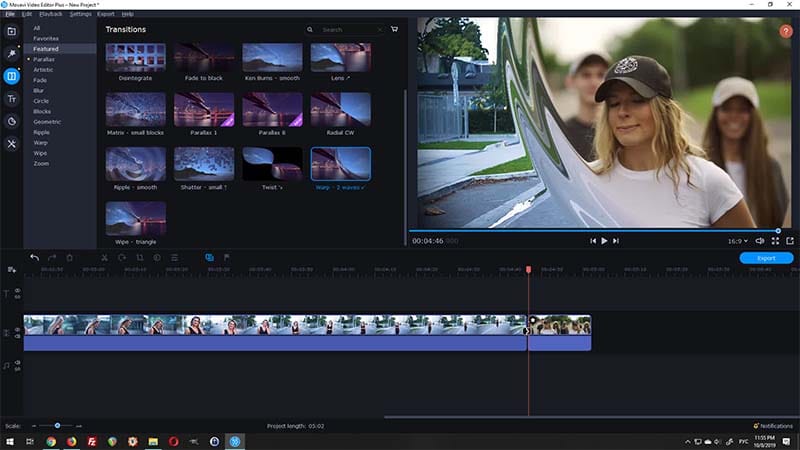
Task: Click the shopping cart store icon
Action: (394, 30)
